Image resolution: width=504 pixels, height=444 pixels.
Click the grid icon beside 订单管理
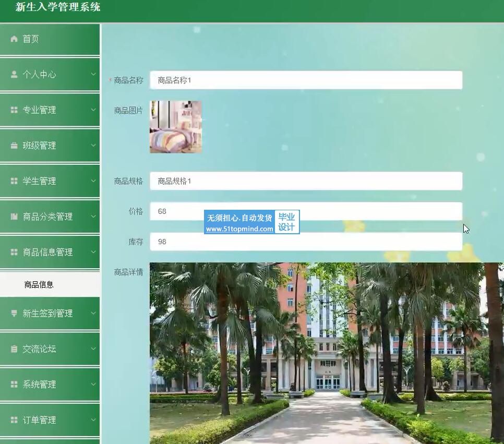pyautogui.click(x=14, y=420)
